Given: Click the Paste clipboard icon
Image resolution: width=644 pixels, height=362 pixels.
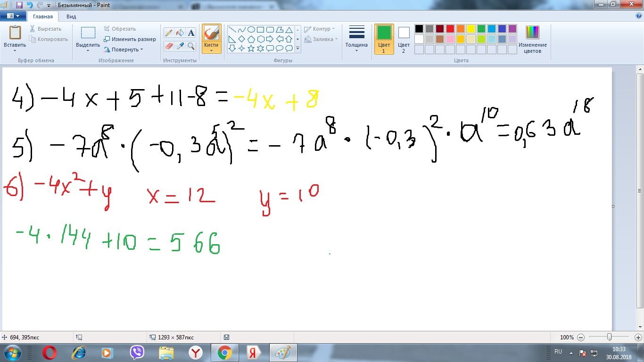Looking at the screenshot, I should pos(15,32).
